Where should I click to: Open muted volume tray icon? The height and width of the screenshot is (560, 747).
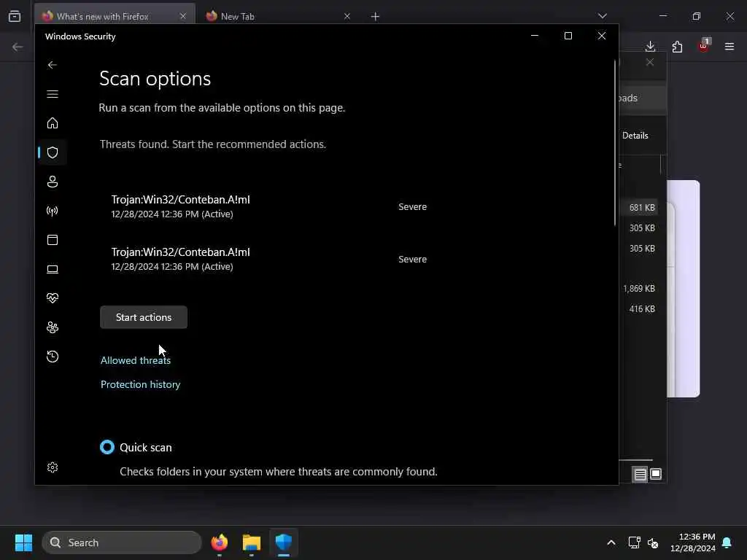tap(653, 542)
